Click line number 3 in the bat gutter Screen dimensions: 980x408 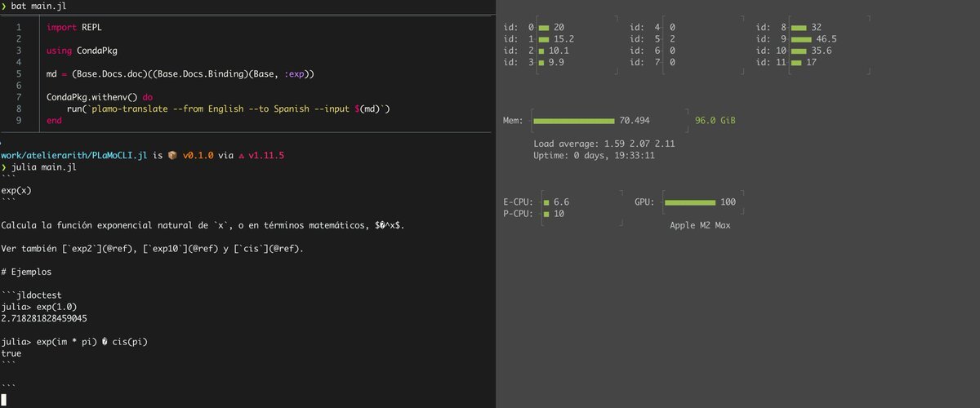coord(18,51)
